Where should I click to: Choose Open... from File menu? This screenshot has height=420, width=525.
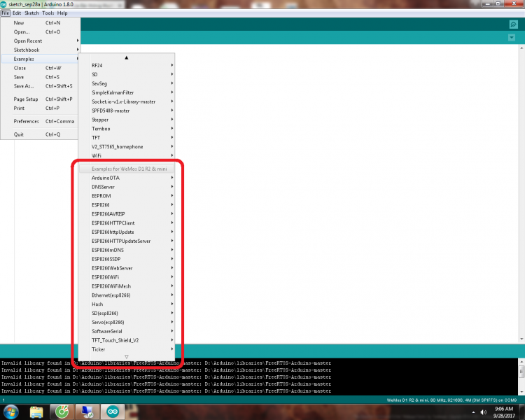40,31
